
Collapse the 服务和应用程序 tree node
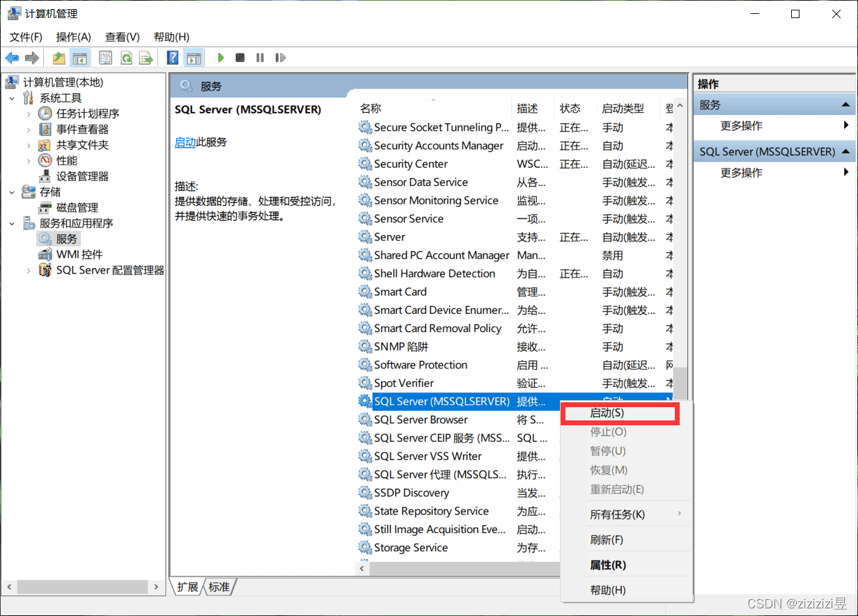[12, 223]
